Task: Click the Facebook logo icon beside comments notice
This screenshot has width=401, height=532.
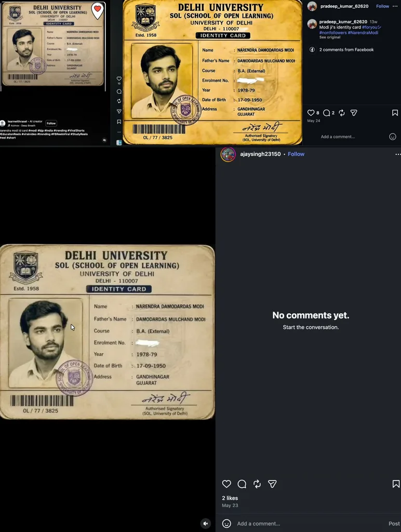Action: [312, 49]
